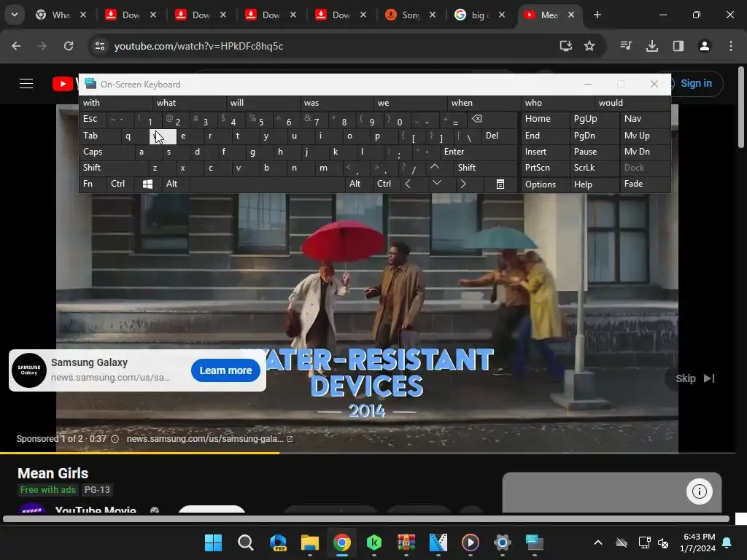Click the 'Free with ads' label
The image size is (747, 560).
47,490
